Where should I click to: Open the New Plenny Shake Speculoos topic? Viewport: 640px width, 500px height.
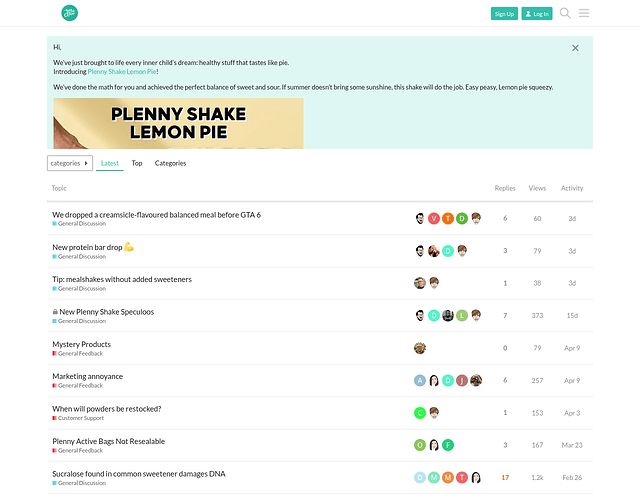coord(107,312)
